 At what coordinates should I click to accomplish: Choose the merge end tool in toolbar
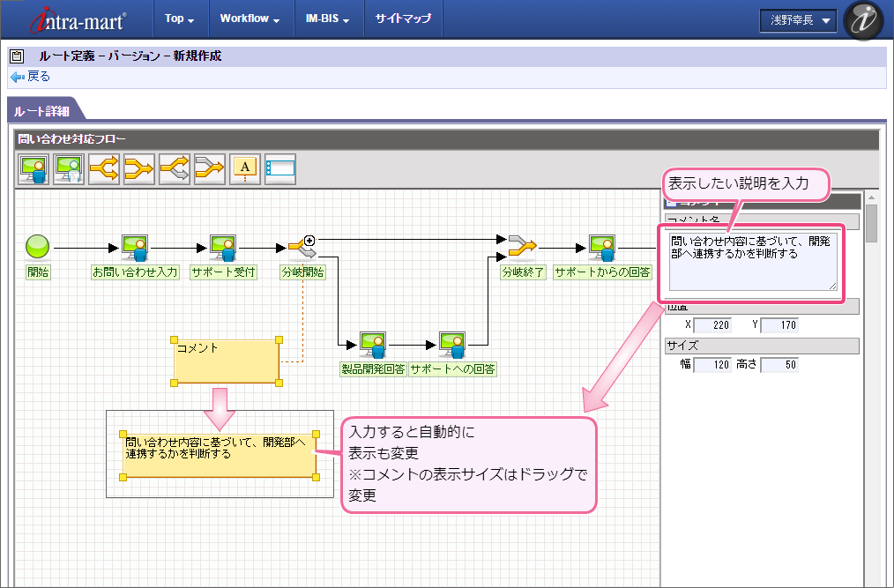tap(139, 168)
